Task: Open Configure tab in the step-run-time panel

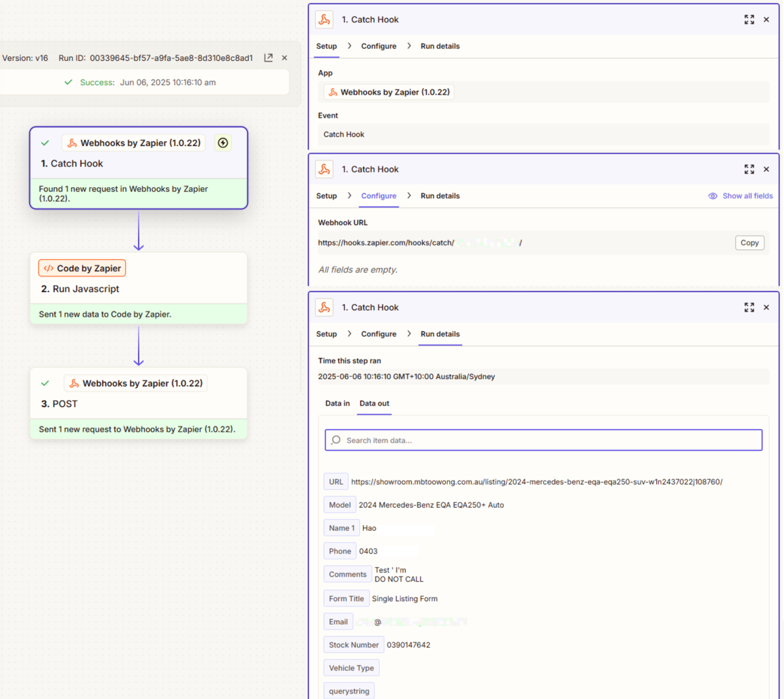Action: [379, 334]
